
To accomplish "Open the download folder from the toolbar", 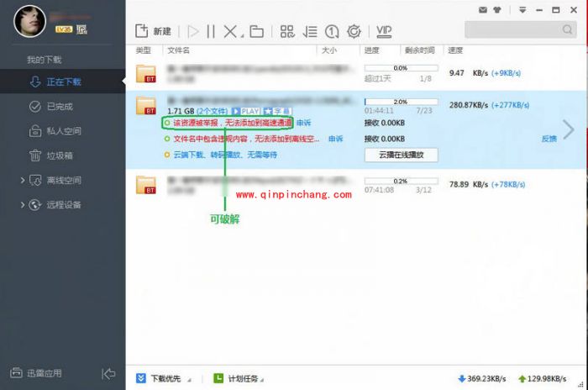I will tap(256, 32).
